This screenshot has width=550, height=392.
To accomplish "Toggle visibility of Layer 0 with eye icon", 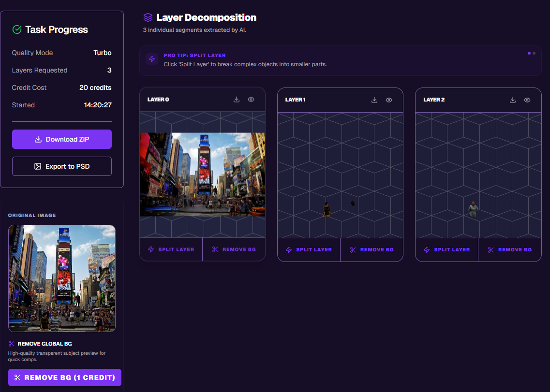I will pyautogui.click(x=251, y=100).
